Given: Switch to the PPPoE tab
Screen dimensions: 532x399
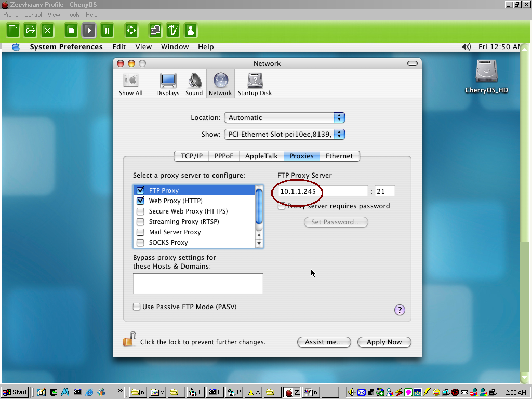Looking at the screenshot, I should pos(224,156).
